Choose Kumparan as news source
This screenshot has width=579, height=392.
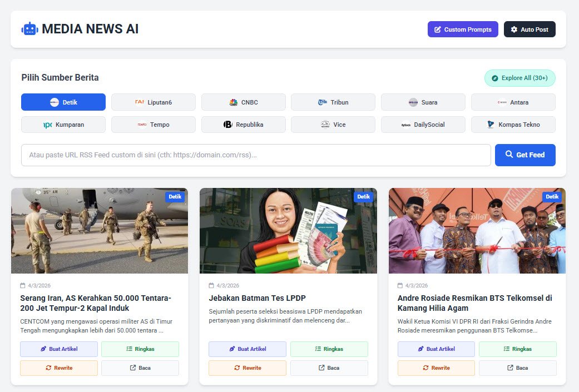[x=63, y=125]
